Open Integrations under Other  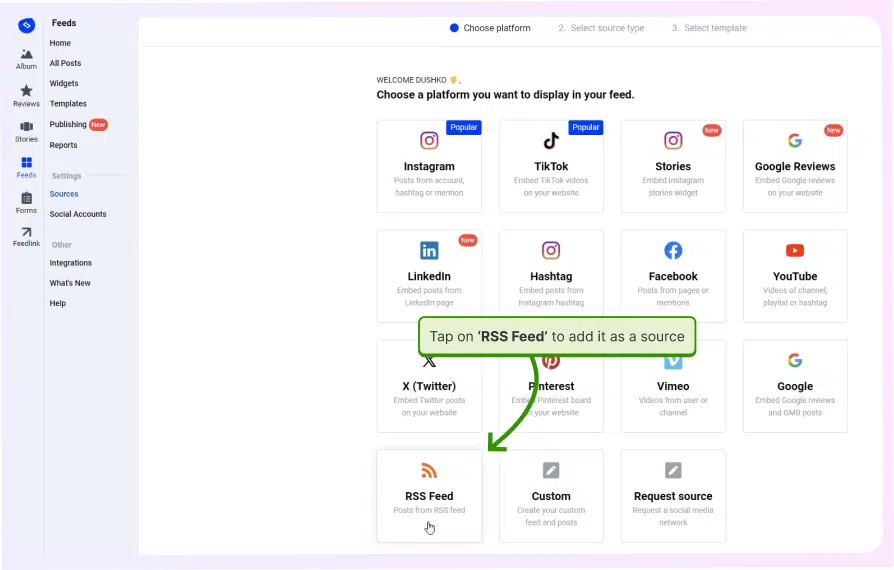[x=70, y=263]
